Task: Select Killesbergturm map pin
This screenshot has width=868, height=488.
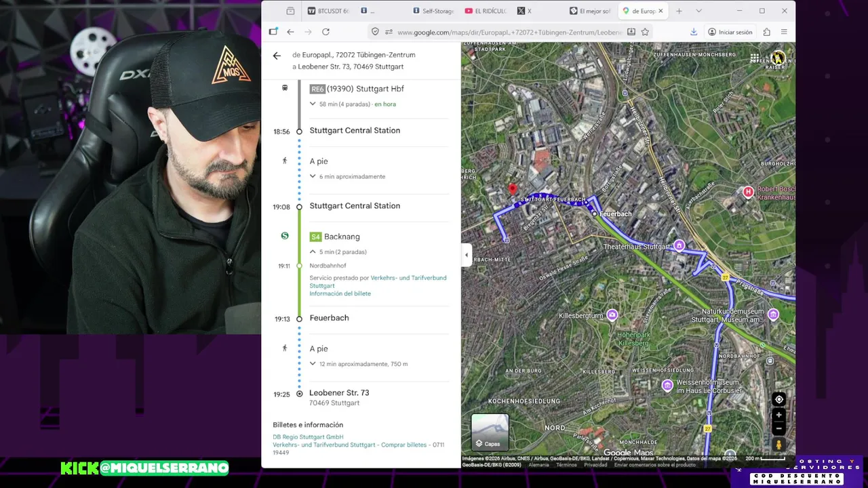Action: 612,315
